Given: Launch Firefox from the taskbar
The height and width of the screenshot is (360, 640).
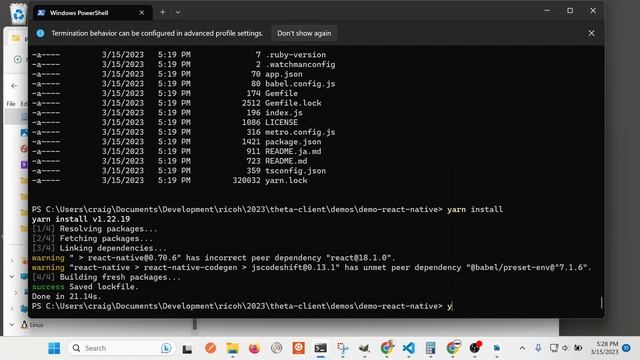Looking at the screenshot, I should point(254,348).
